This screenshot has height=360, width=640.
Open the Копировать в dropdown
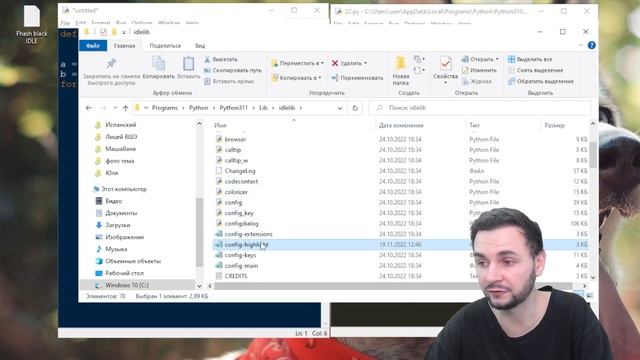[x=296, y=78]
